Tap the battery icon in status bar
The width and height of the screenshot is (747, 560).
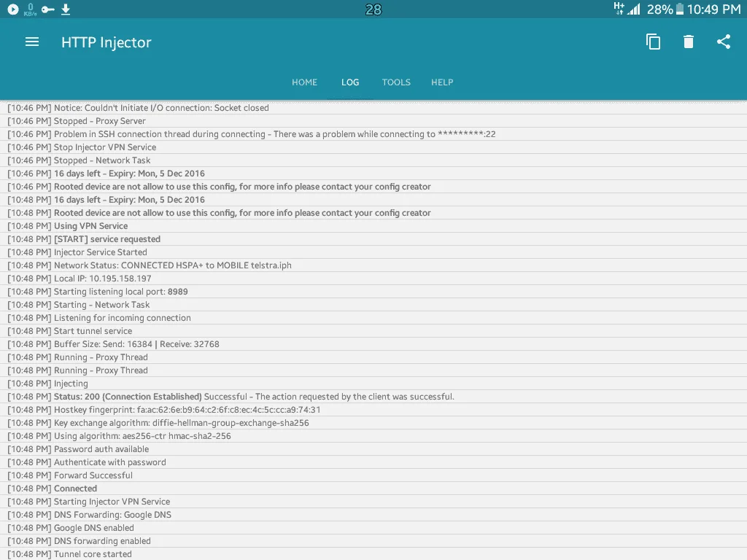click(680, 9)
